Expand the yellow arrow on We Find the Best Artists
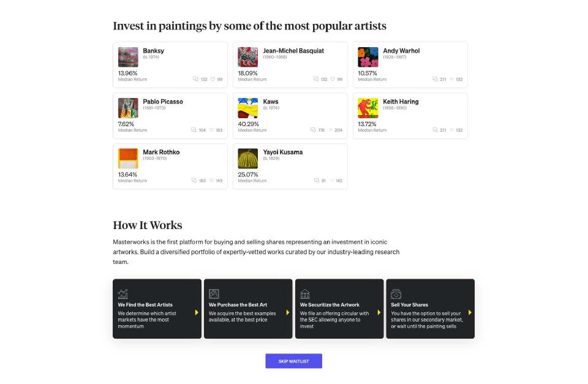The image size is (588, 384). tap(197, 312)
